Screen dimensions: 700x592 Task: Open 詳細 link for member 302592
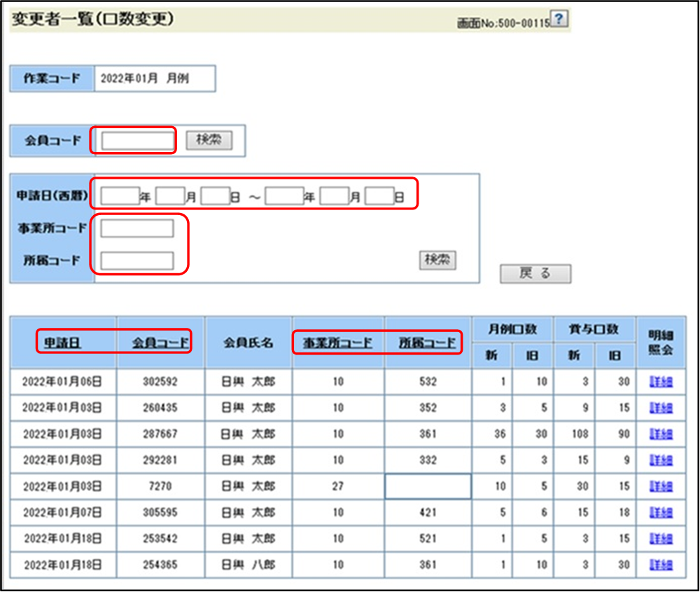tap(661, 382)
